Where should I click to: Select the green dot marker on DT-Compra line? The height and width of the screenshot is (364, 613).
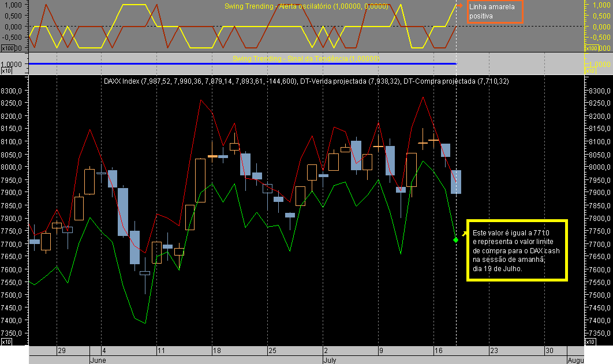tap(455, 239)
